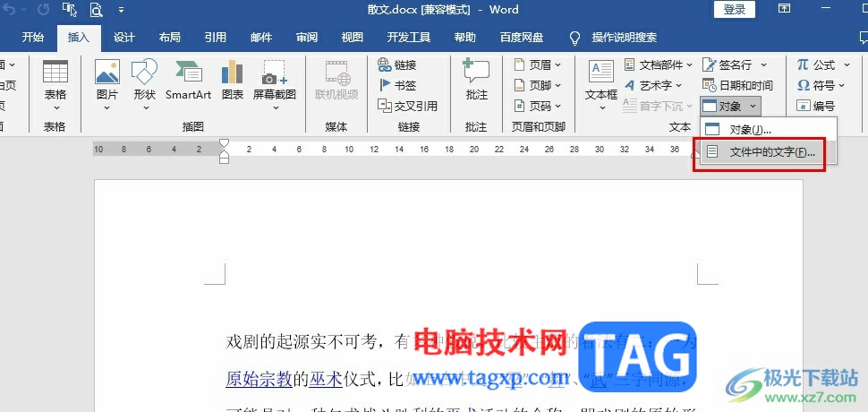
Task: Click the lightbulb Tell Me icon
Action: [x=575, y=38]
